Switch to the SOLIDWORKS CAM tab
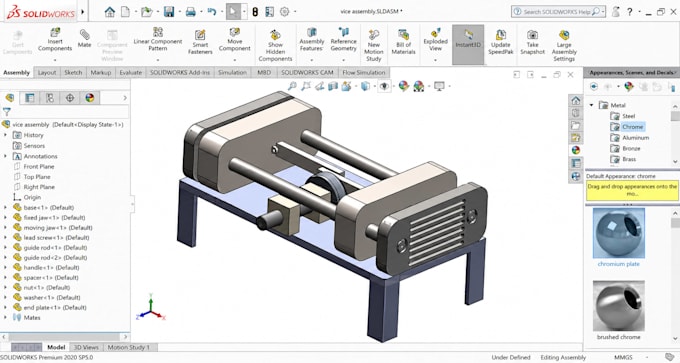680x363 pixels. [x=307, y=72]
